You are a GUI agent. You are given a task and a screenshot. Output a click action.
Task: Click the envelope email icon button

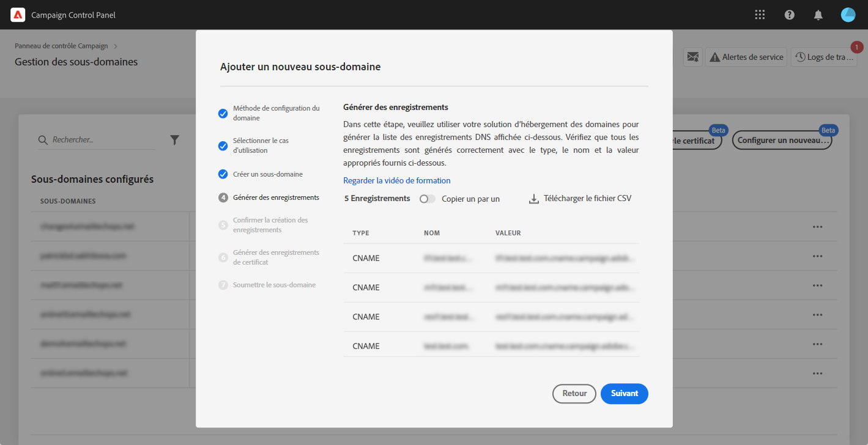pyautogui.click(x=692, y=57)
